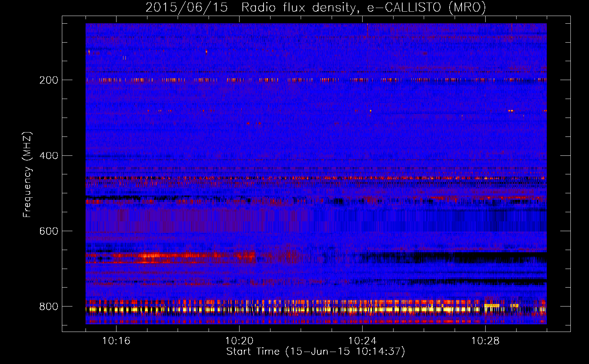This screenshot has width=589, height=364.
Task: Click the 600 frequency tick label
Action: 49,231
